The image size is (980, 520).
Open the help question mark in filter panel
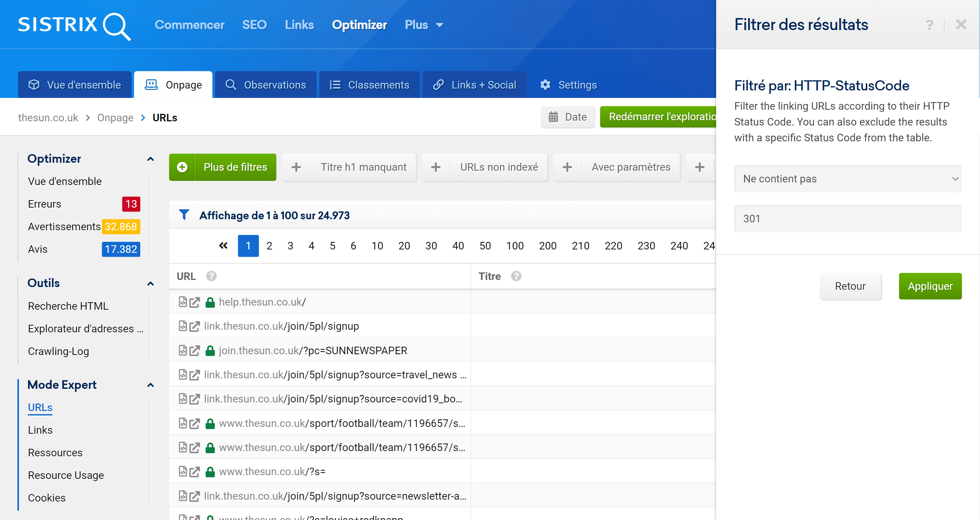pyautogui.click(x=929, y=25)
